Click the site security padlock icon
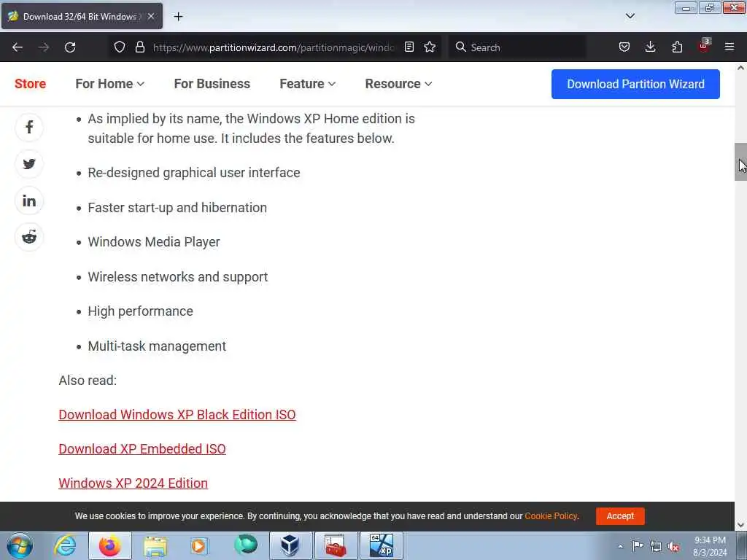The width and height of the screenshot is (747, 560). coord(139,47)
